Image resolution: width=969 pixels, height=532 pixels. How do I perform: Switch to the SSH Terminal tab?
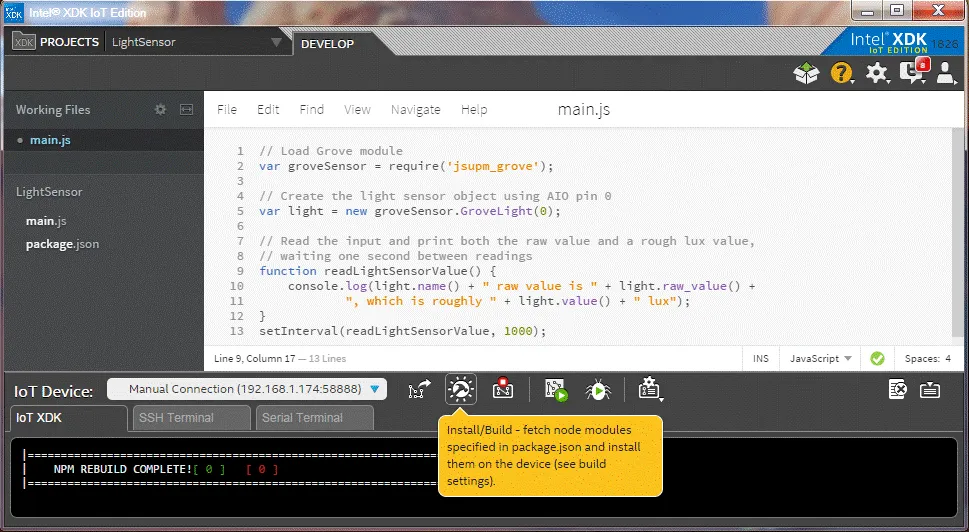[x=190, y=418]
